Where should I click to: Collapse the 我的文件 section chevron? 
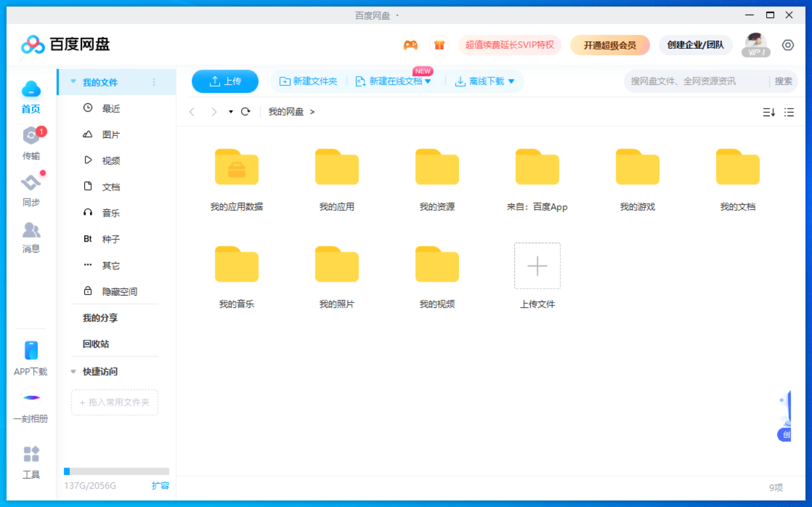point(73,82)
